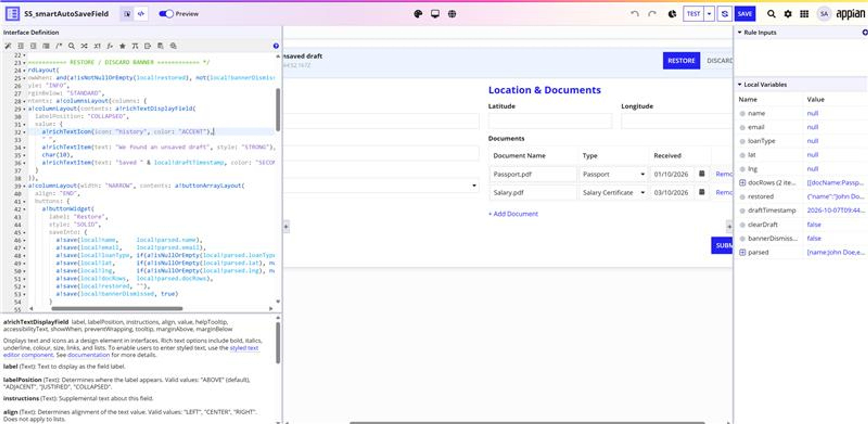Open calendar for 03/10/2026 date

pos(702,192)
